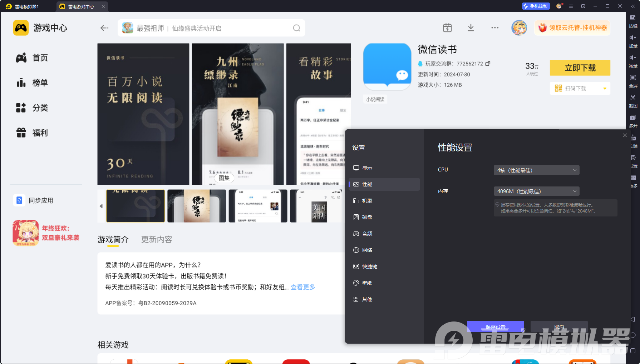Open 分类 categories in sidebar
Screen dimensions: 640x364
tap(32, 108)
